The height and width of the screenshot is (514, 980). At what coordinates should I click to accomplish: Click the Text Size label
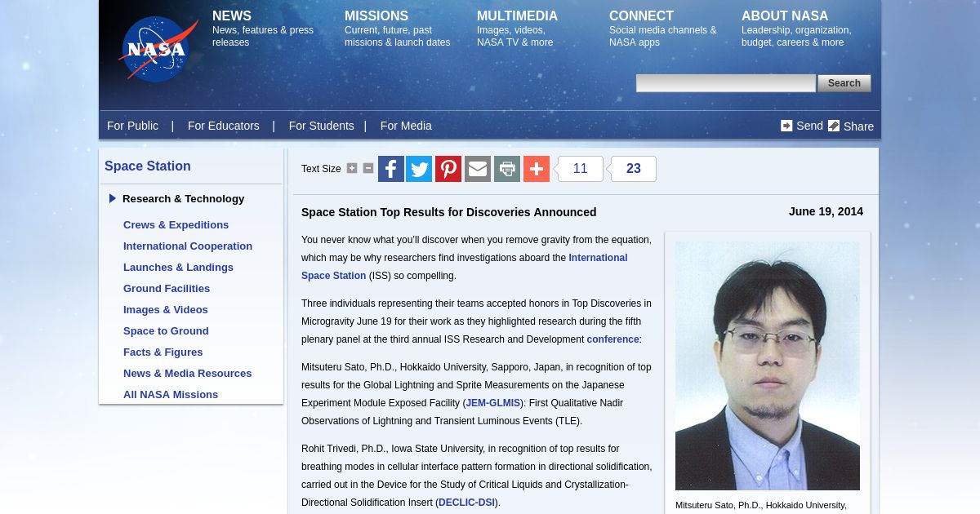click(x=321, y=169)
